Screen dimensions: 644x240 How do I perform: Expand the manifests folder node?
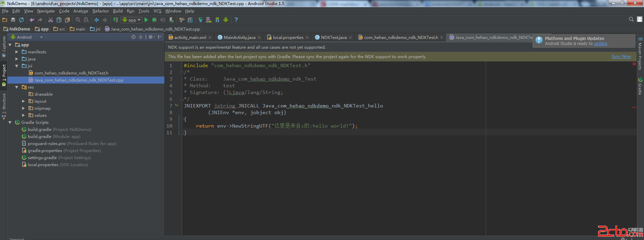[x=17, y=52]
